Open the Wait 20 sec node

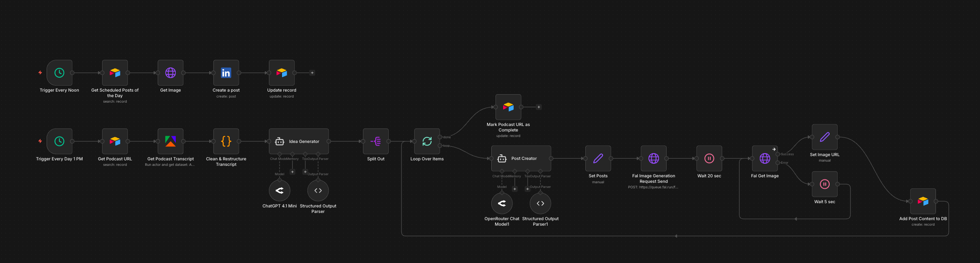[x=709, y=159]
